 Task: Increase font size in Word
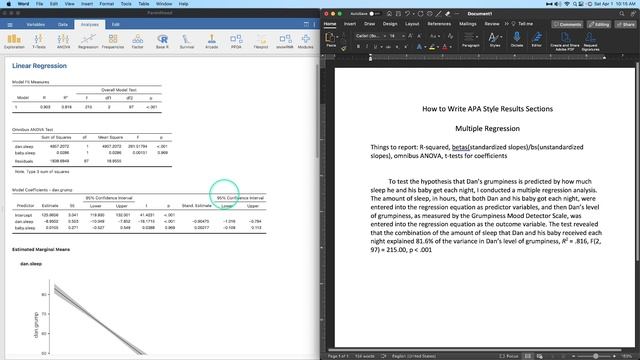411,36
